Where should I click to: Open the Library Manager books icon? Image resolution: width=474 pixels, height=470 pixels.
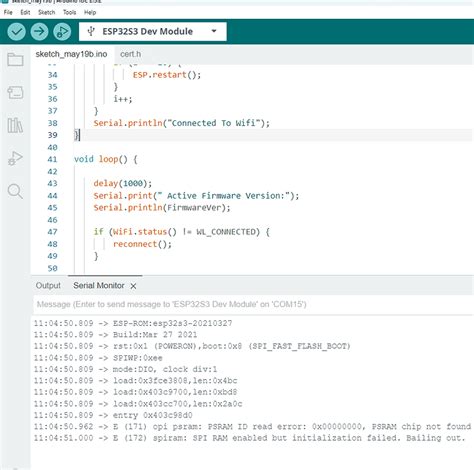coord(15,125)
